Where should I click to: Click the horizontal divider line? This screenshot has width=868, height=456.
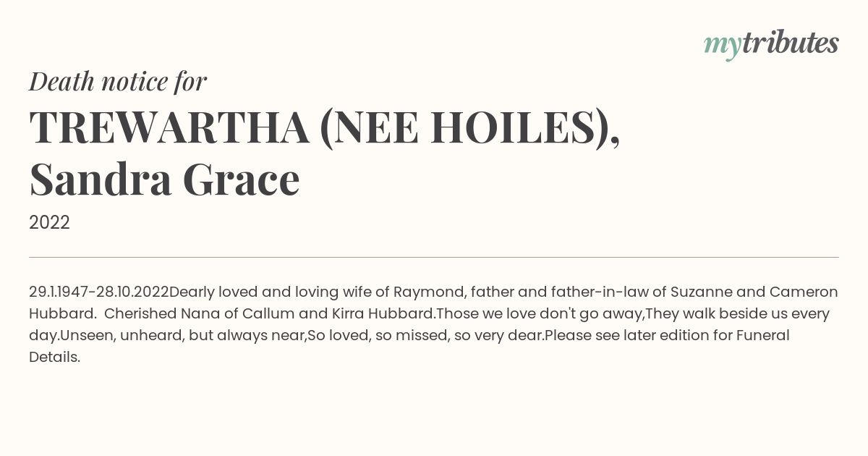(x=434, y=257)
